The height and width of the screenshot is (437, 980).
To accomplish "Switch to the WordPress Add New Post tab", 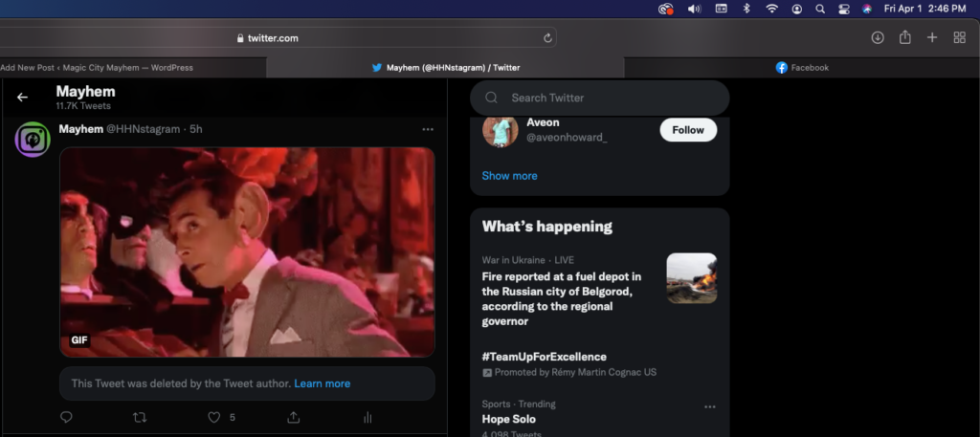I will click(97, 68).
